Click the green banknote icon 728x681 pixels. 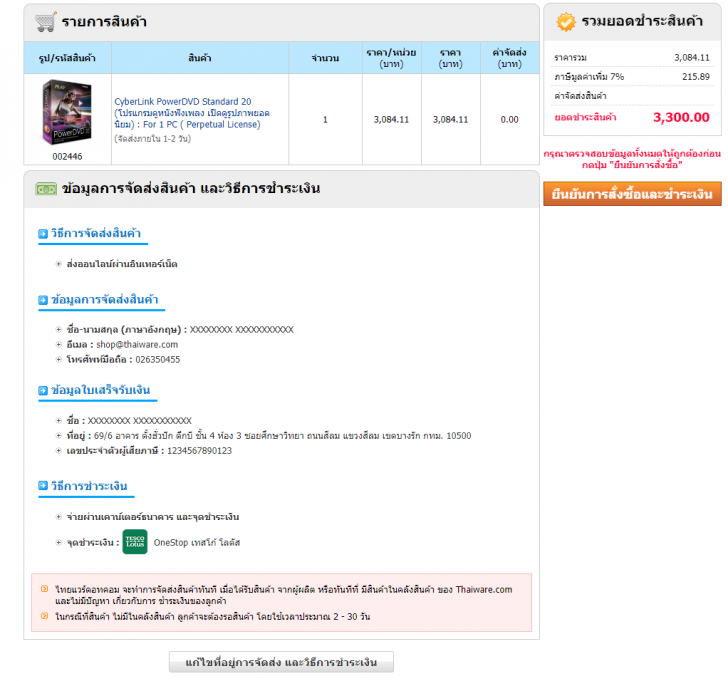46,189
